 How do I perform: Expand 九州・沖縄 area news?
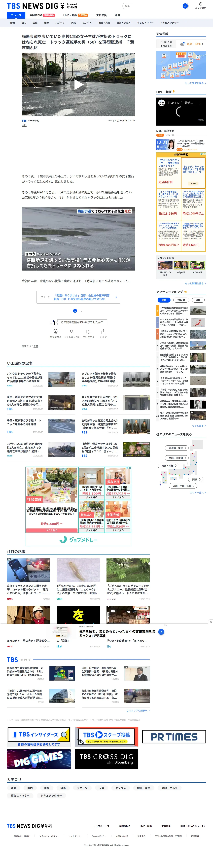[168, 466]
